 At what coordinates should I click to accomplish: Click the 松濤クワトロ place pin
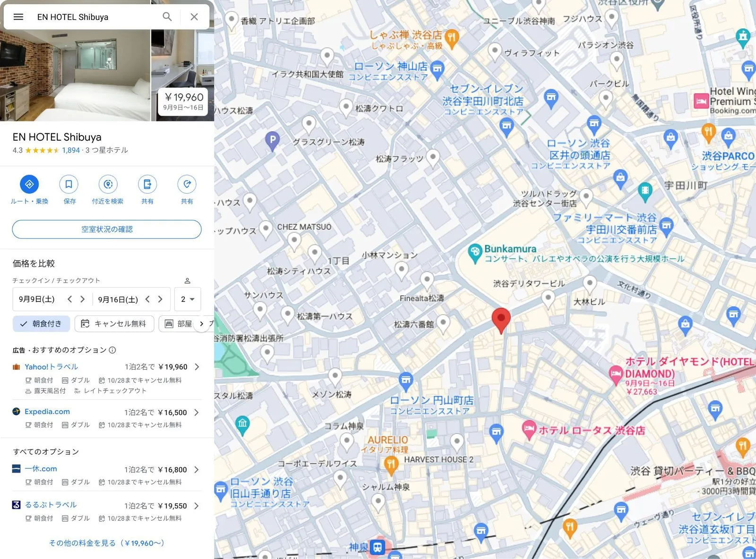coord(346,108)
